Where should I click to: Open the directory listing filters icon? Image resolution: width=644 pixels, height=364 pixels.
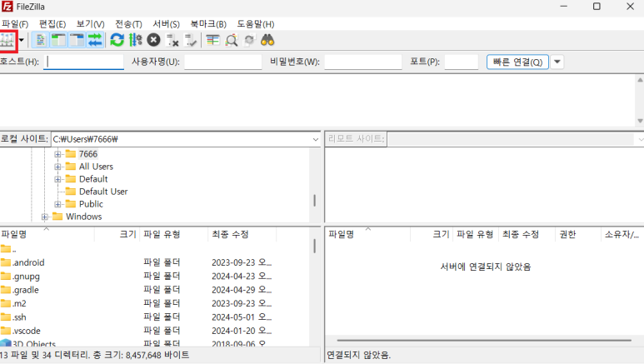tap(212, 40)
